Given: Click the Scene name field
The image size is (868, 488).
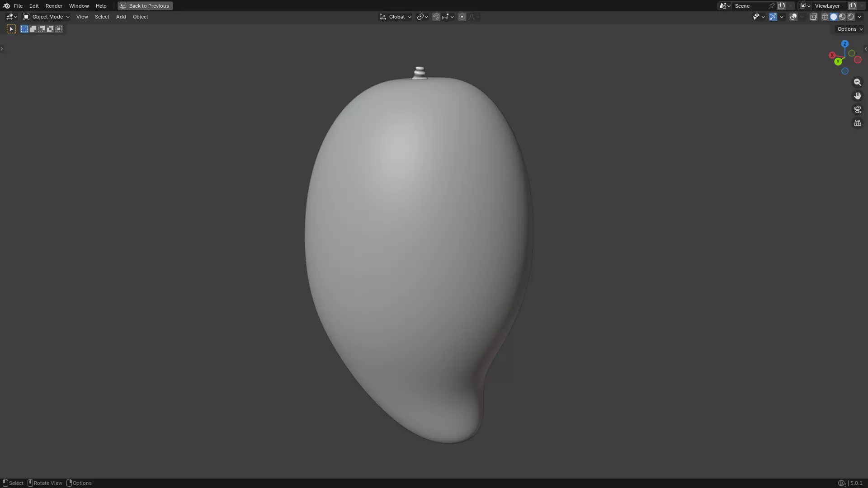Looking at the screenshot, I should coord(750,6).
